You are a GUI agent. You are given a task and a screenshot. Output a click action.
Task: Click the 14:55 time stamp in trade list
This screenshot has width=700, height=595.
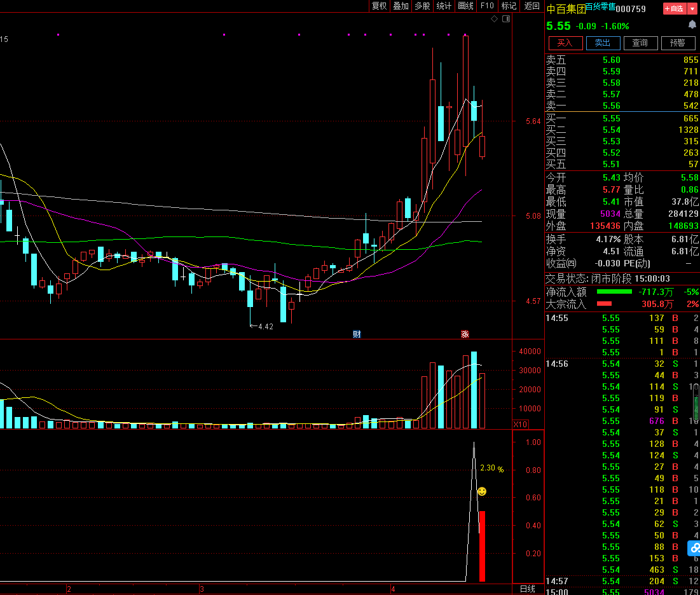[557, 318]
